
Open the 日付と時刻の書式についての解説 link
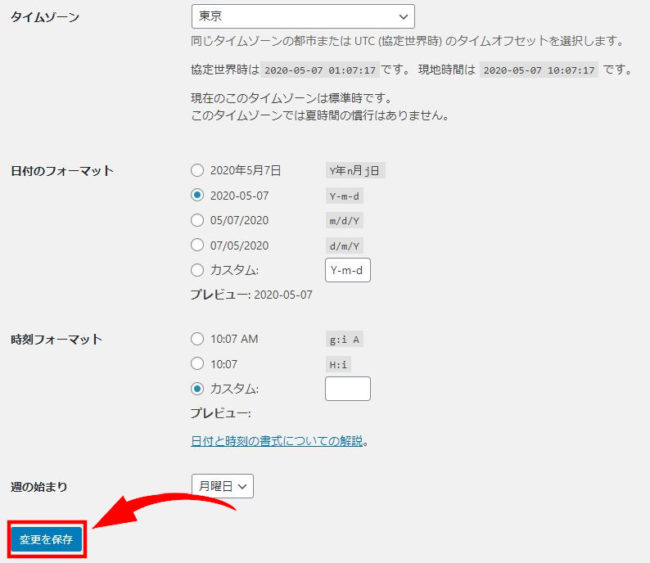pyautogui.click(x=276, y=441)
